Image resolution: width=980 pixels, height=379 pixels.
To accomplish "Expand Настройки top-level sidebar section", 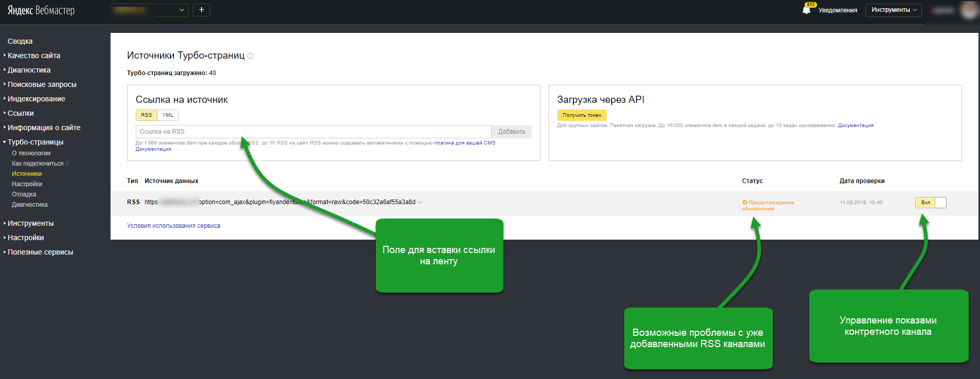I will click(26, 238).
